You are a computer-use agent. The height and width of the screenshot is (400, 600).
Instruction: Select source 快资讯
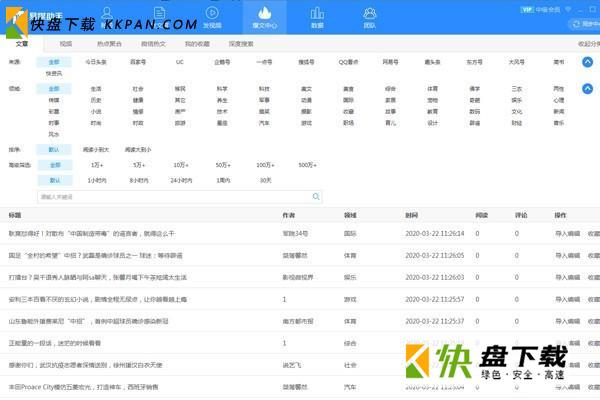[54, 73]
